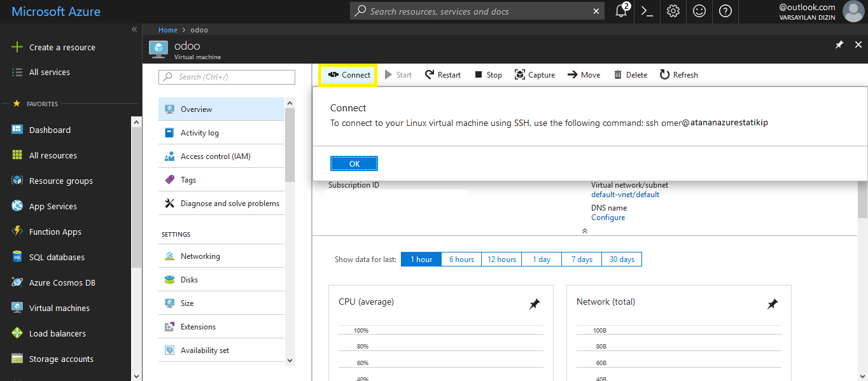Open the Activity log menu item

coord(199,133)
